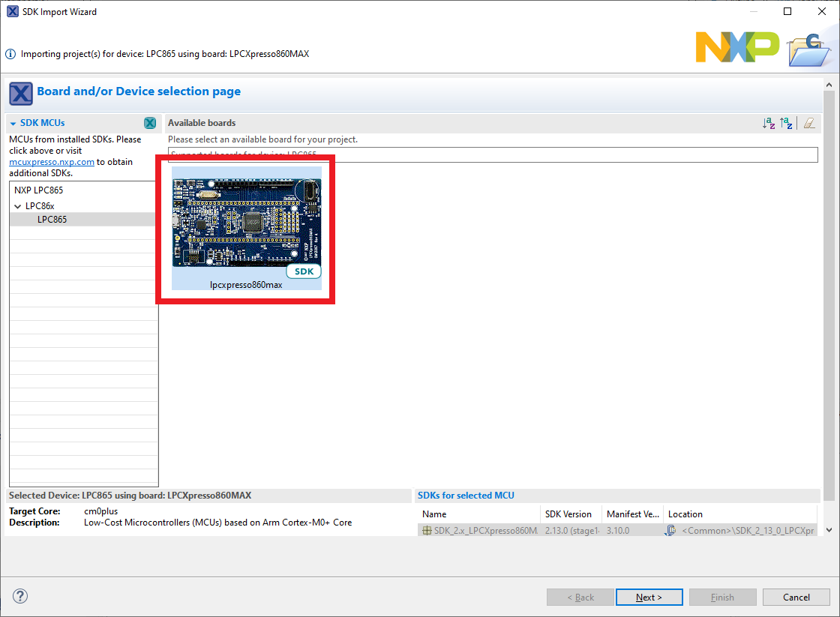Viewport: 840px width, 617px height.
Task: Open the help question mark icon
Action: [20, 596]
